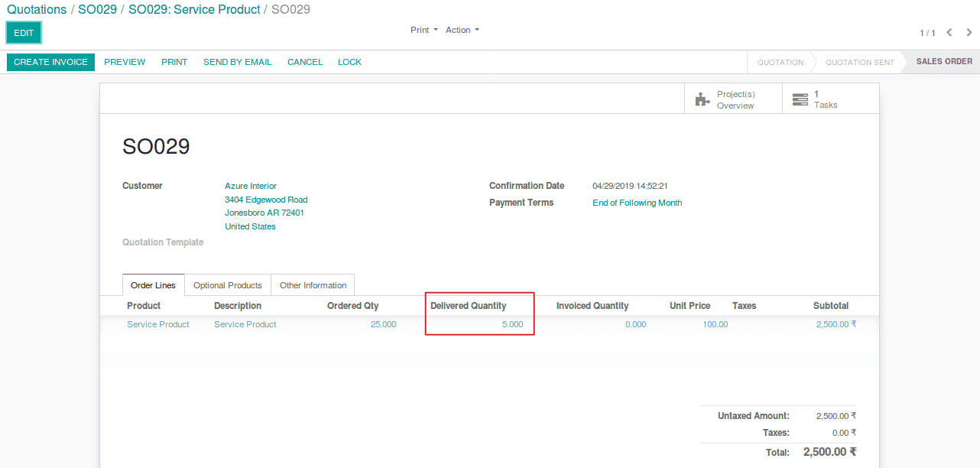980x468 pixels.
Task: Click SEND BY EMAIL
Action: click(x=237, y=62)
